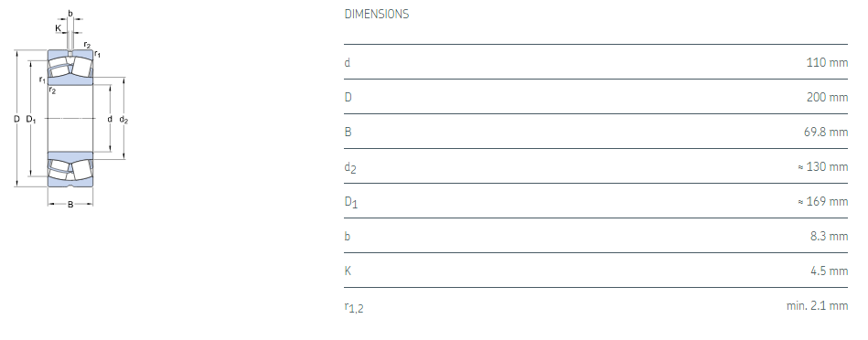This screenshot has height=340, width=868.
Task: Click the d2 ≈ 130 mm value
Action: point(822,166)
